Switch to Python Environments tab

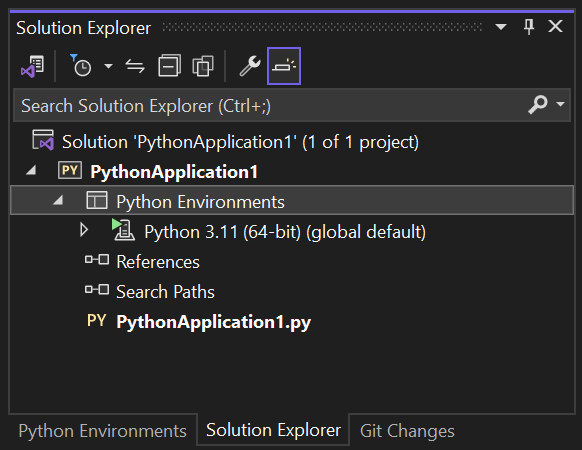pos(102,431)
